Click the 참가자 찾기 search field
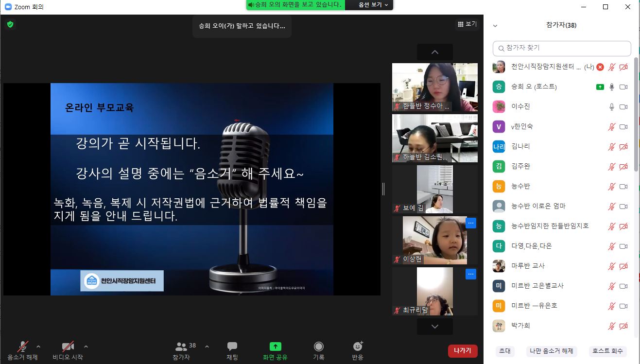Viewport: 640px width, 364px height. coord(561,48)
